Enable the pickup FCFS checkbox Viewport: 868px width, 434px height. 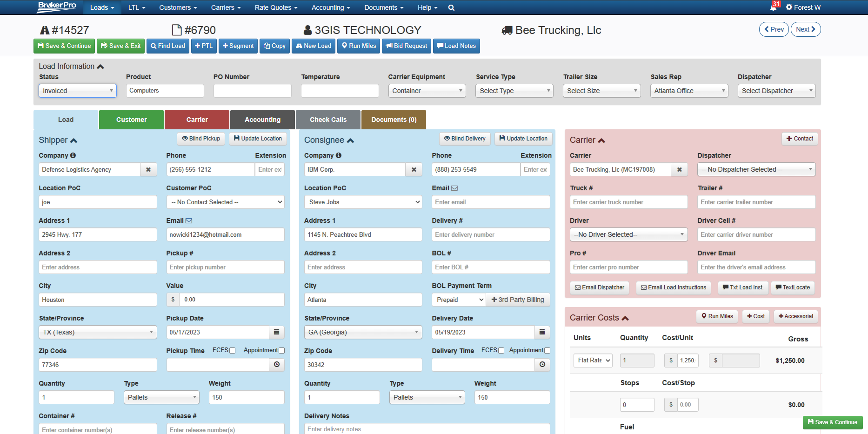[233, 351]
